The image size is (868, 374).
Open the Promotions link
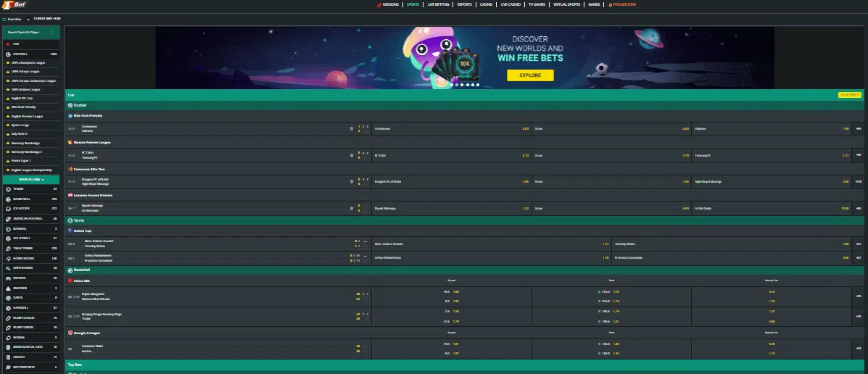[622, 4]
